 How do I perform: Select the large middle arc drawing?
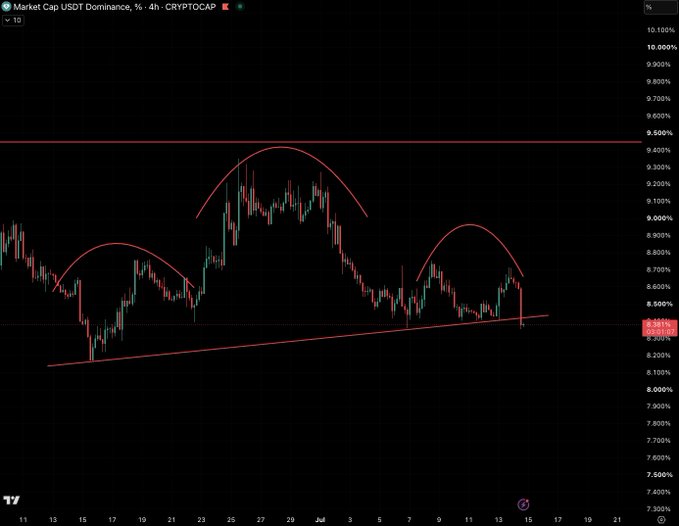coord(281,148)
